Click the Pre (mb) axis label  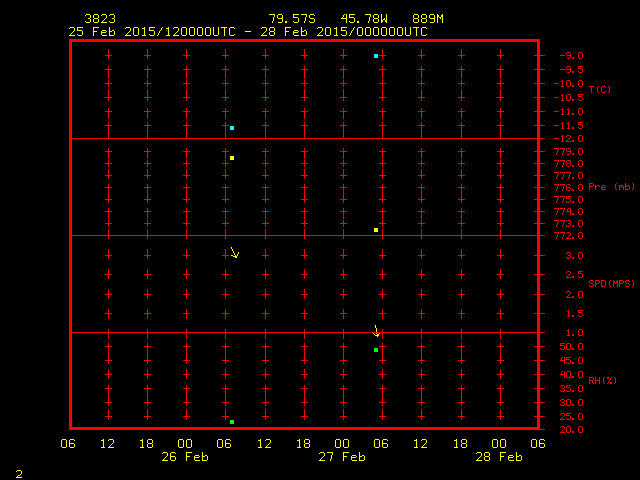(611, 187)
